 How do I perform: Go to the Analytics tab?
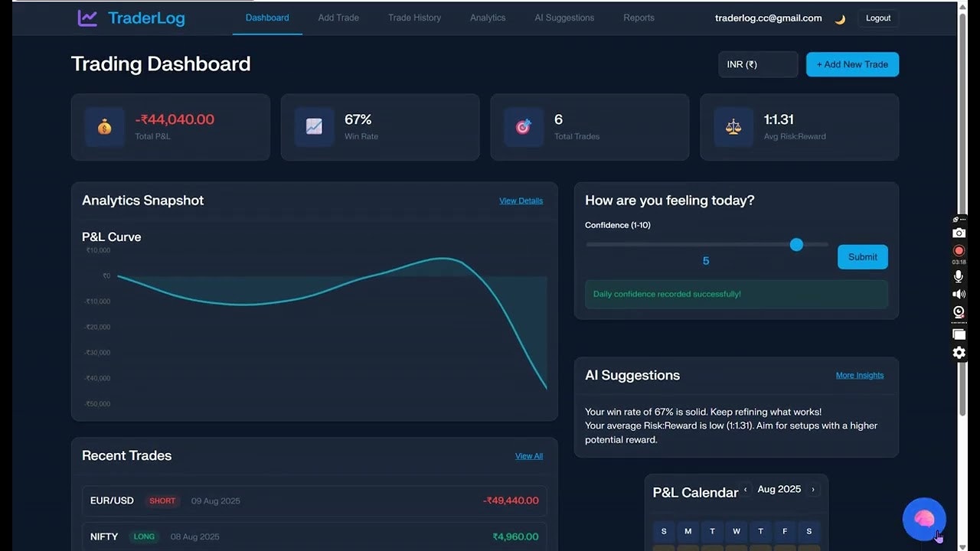click(488, 18)
